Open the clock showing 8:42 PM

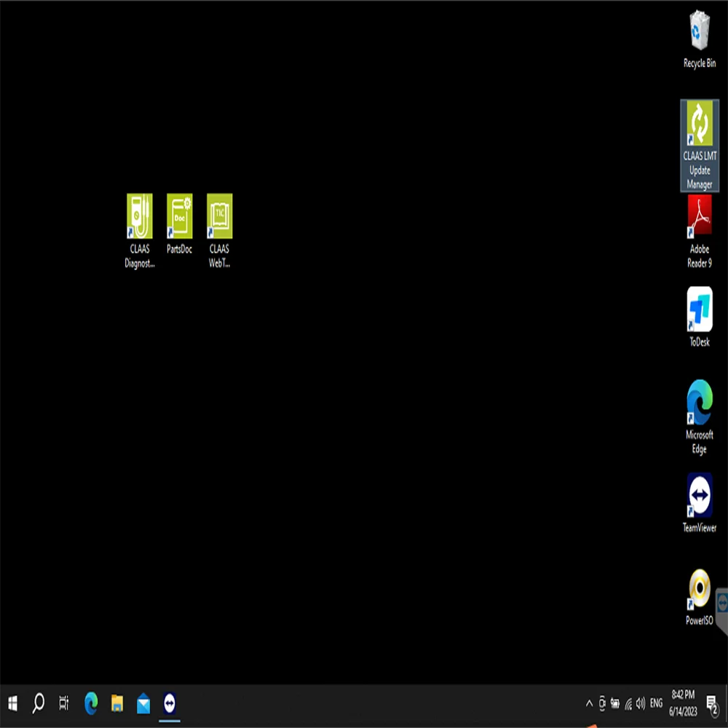(x=683, y=703)
